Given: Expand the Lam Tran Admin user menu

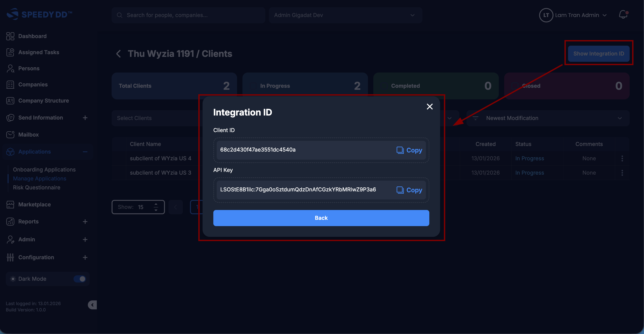Looking at the screenshot, I should coord(577,15).
